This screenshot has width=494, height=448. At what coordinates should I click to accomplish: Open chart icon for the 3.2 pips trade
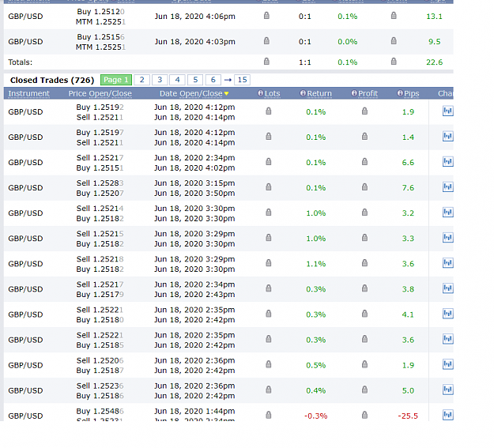click(447, 213)
